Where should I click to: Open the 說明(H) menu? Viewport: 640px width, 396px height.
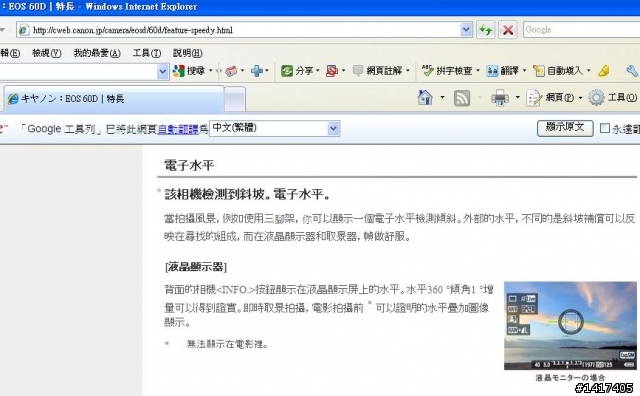[x=188, y=53]
